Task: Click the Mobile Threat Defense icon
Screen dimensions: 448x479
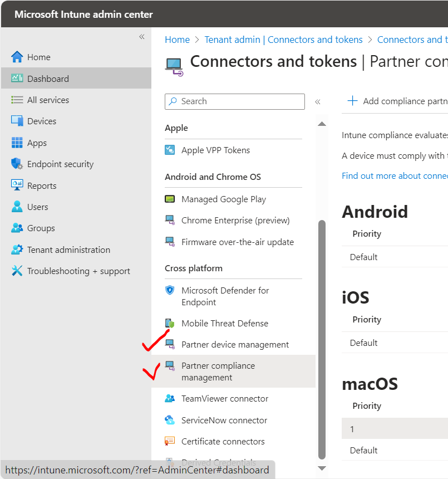Action: [x=170, y=323]
